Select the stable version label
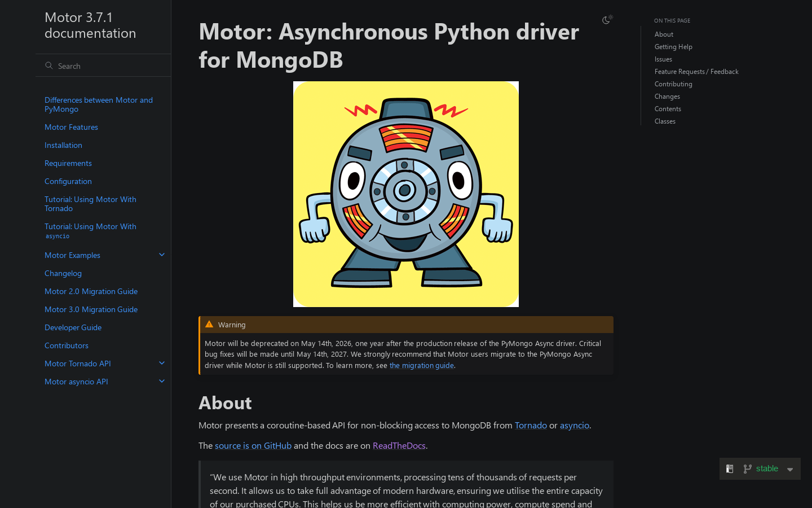Image resolution: width=812 pixels, height=508 pixels. click(767, 468)
